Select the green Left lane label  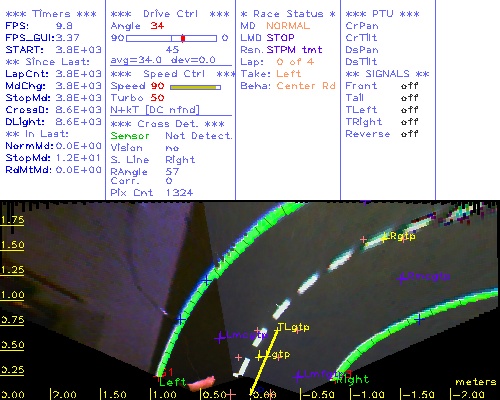173,382
